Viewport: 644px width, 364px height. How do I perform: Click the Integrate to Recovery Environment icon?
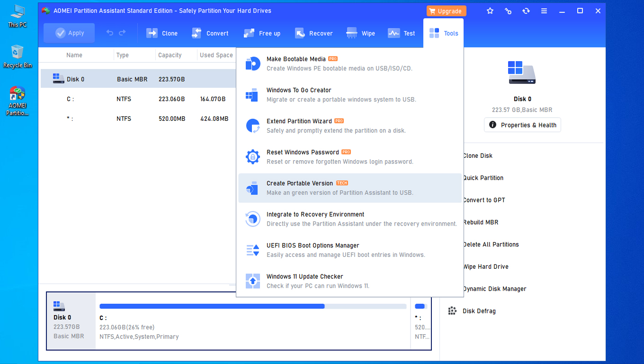click(253, 219)
